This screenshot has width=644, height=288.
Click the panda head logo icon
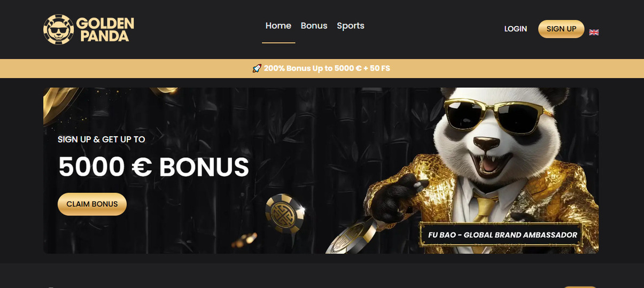point(58,29)
